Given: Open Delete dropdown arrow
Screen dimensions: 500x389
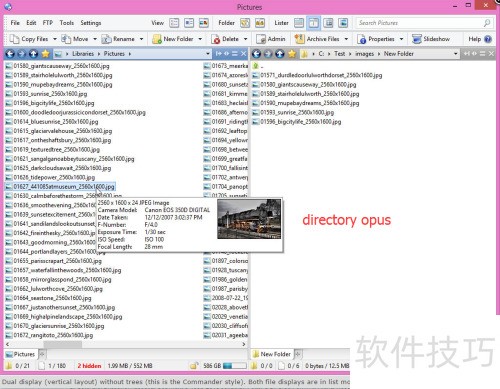Looking at the screenshot, I should 246,39.
